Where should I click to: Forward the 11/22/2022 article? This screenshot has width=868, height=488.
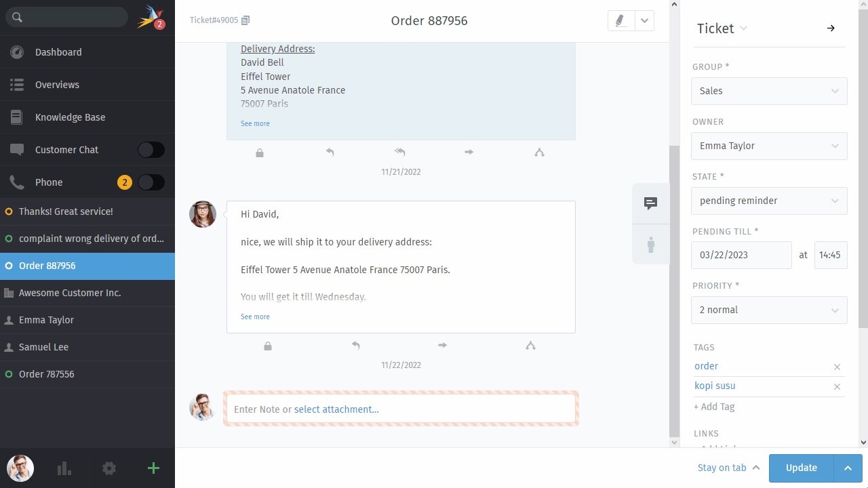443,346
